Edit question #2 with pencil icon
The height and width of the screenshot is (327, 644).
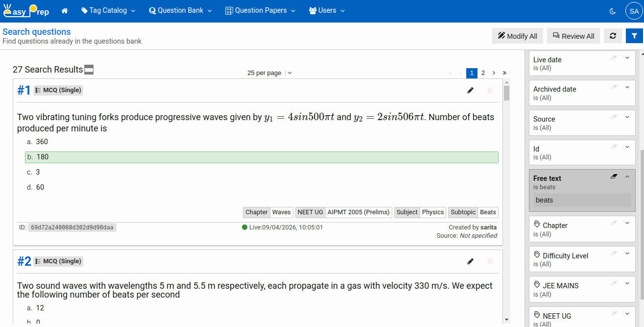(471, 261)
